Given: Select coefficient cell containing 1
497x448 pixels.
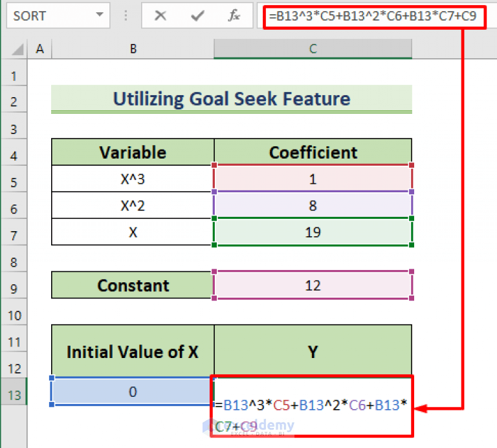Looking at the screenshot, I should pyautogui.click(x=313, y=179).
